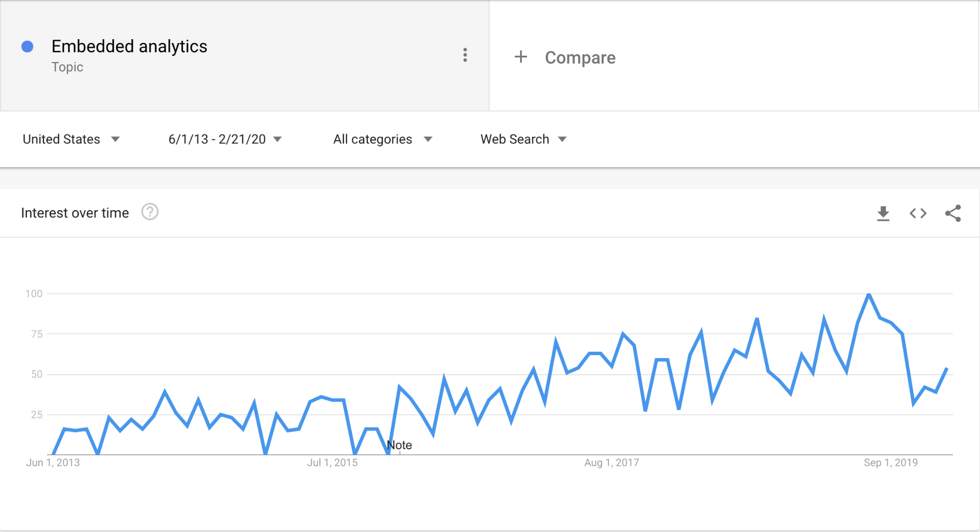Click the plus icon beside Compare
This screenshot has width=980, height=532.
(521, 57)
